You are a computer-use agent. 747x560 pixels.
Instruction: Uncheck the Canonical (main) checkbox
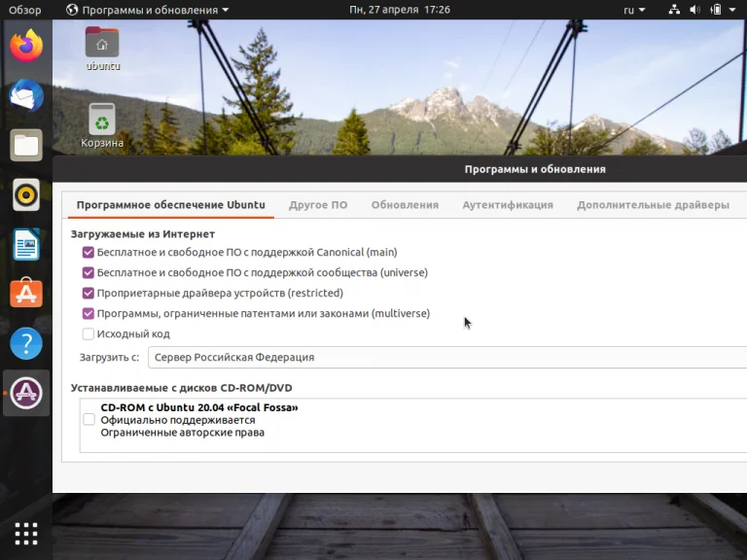(89, 252)
